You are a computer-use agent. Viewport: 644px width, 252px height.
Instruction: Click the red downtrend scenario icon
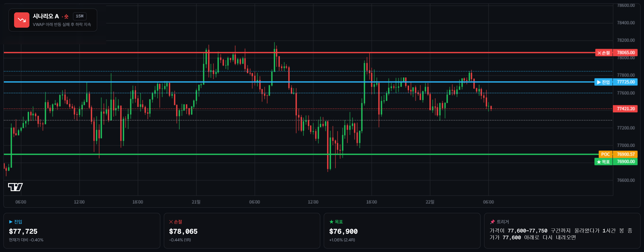click(x=22, y=20)
